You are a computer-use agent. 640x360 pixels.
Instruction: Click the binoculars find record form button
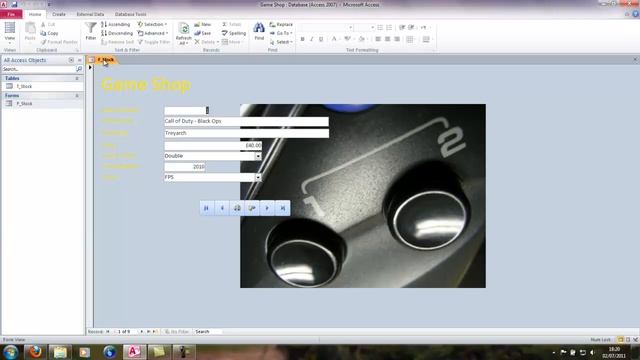pos(237,208)
